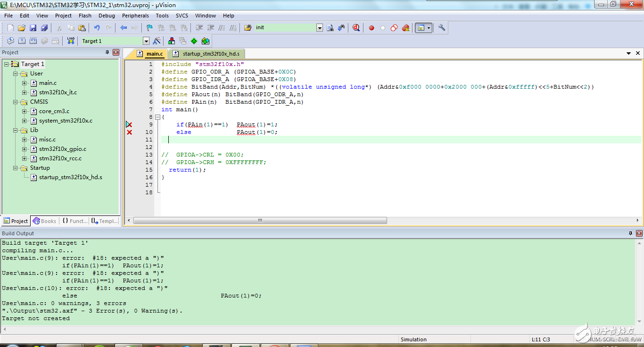Click the Build target icon

click(x=22, y=41)
